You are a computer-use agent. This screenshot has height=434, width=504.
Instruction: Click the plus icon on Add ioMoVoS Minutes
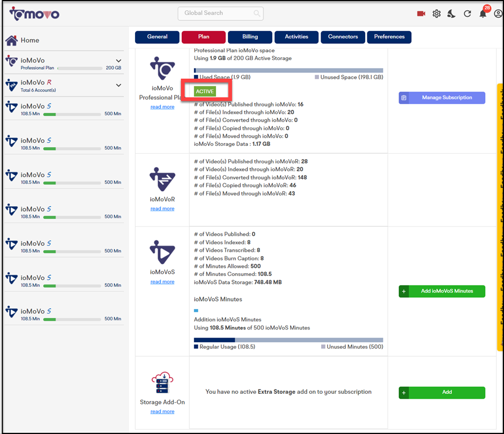click(404, 291)
